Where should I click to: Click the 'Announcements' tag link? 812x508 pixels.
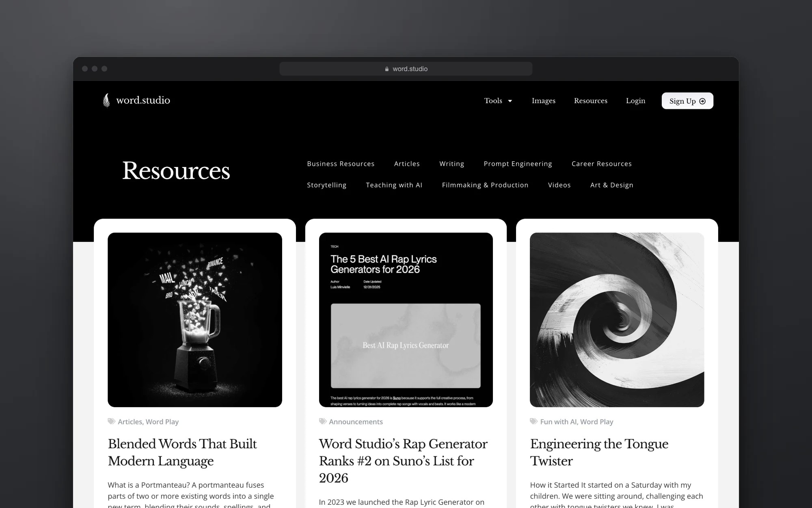click(x=356, y=422)
